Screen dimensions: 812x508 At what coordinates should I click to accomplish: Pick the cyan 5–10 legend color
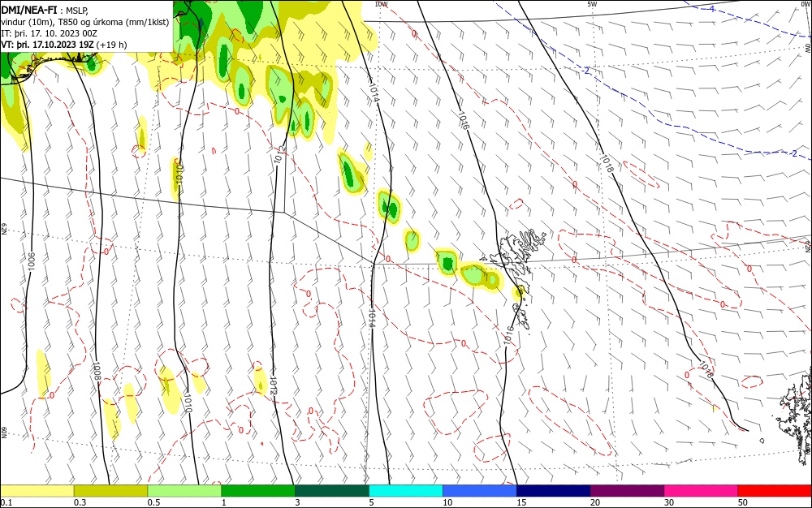(x=406, y=491)
